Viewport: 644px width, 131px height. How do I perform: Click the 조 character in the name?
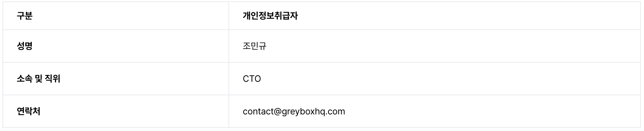pos(246,46)
